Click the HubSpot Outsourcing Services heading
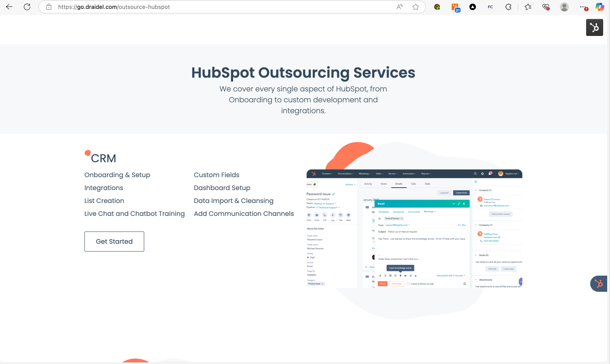 coord(303,73)
